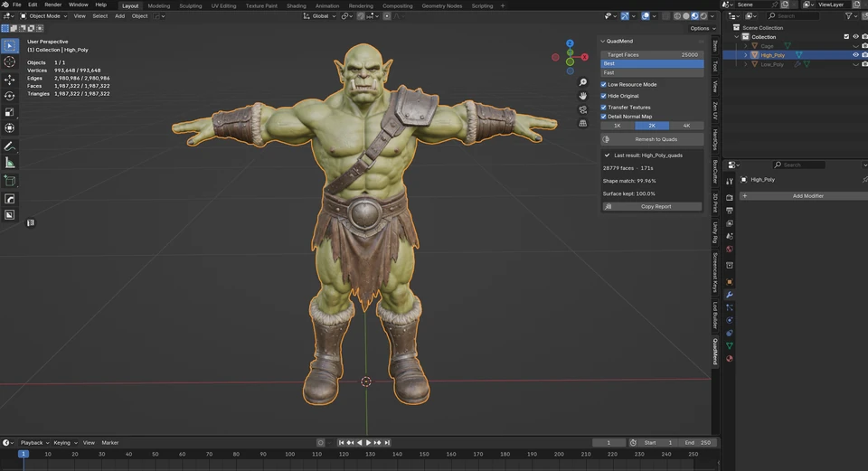
Task: Open the viewport Options dropdown
Action: tap(702, 28)
